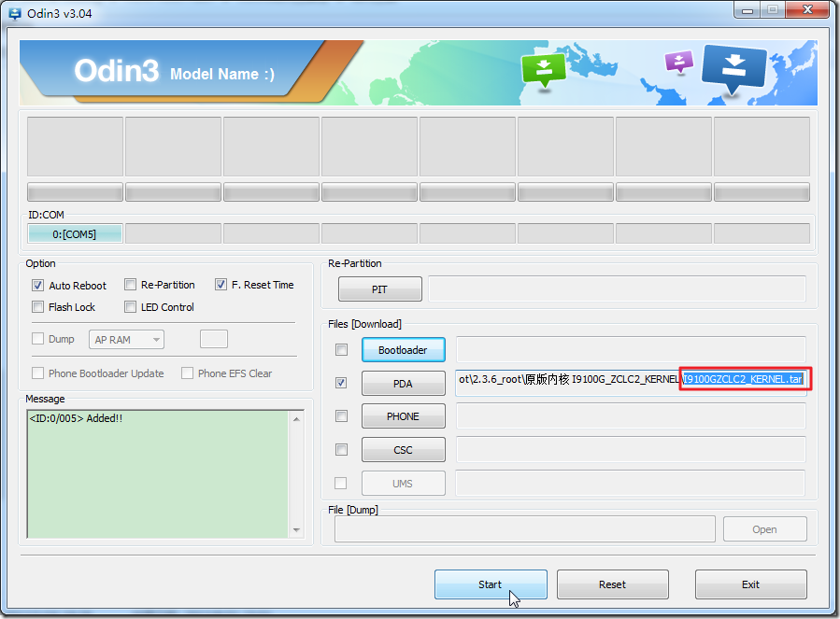Click the green download icon in banner
Screen dimensions: 840x619
click(543, 70)
